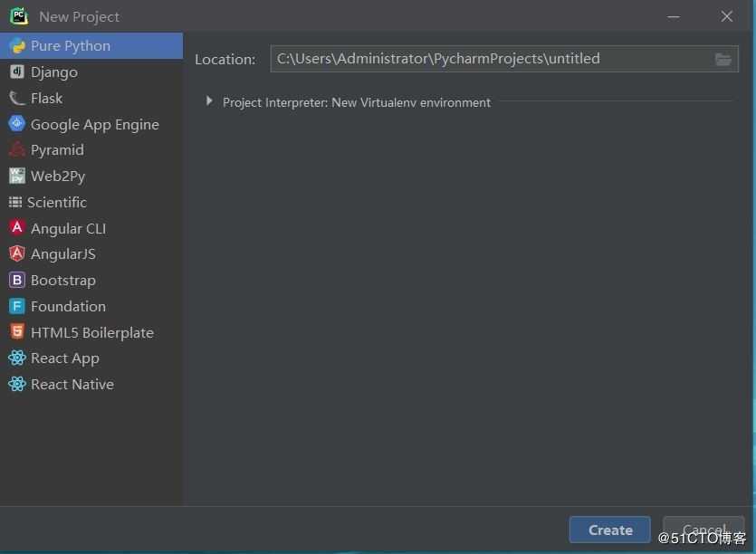Click the React Native atom icon
Image resolution: width=756 pixels, height=554 pixels.
point(17,384)
